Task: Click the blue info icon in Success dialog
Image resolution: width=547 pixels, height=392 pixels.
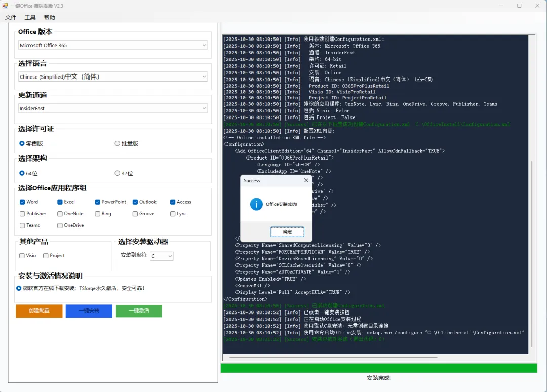Action: point(256,204)
